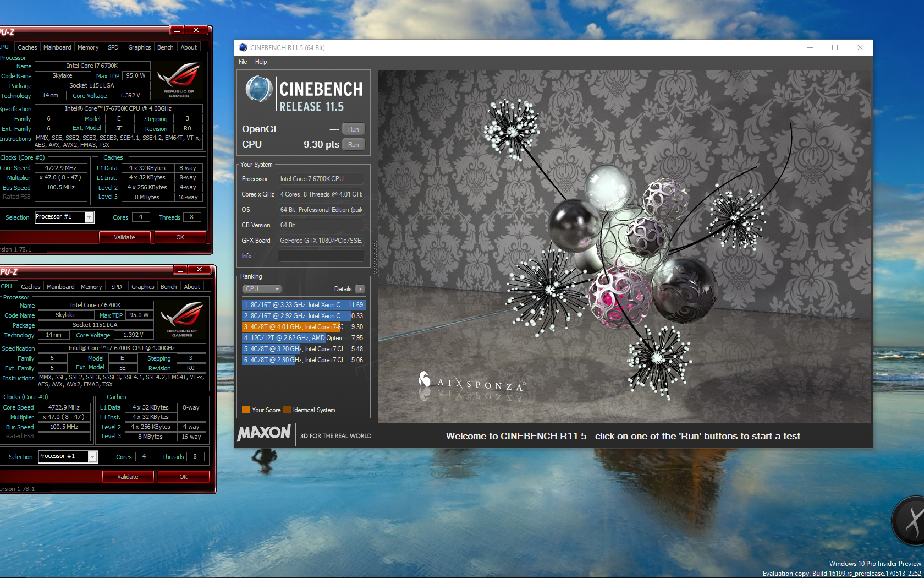Image resolution: width=924 pixels, height=578 pixels.
Task: Run the OpenGL benchmark
Action: 353,129
